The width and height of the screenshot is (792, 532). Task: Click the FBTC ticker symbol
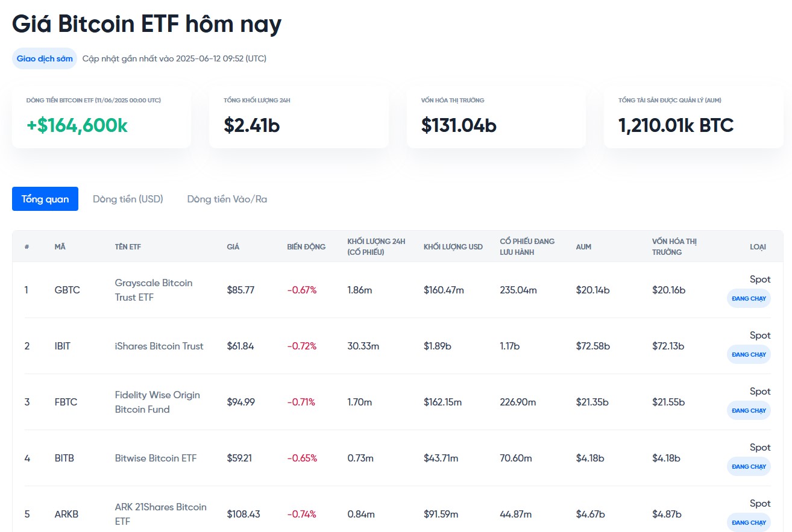[x=66, y=402]
